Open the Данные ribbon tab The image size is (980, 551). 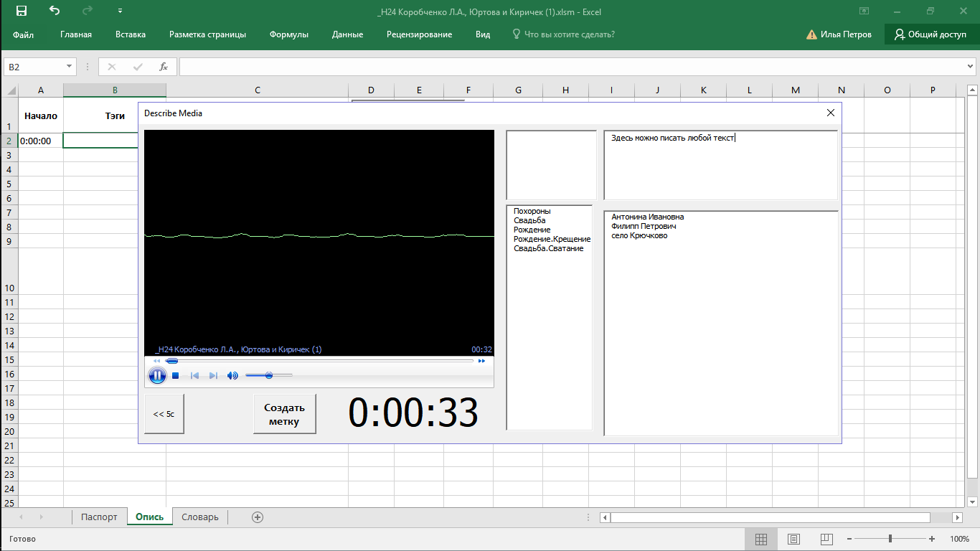coord(347,34)
